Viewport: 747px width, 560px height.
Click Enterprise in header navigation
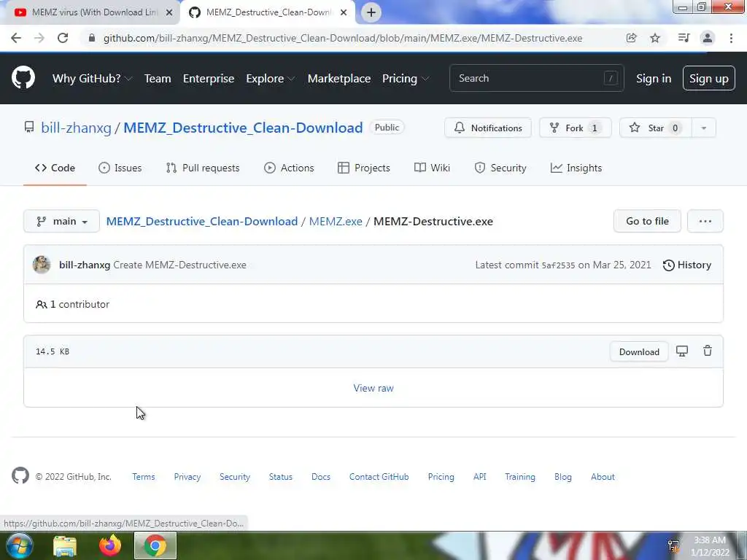click(x=209, y=79)
